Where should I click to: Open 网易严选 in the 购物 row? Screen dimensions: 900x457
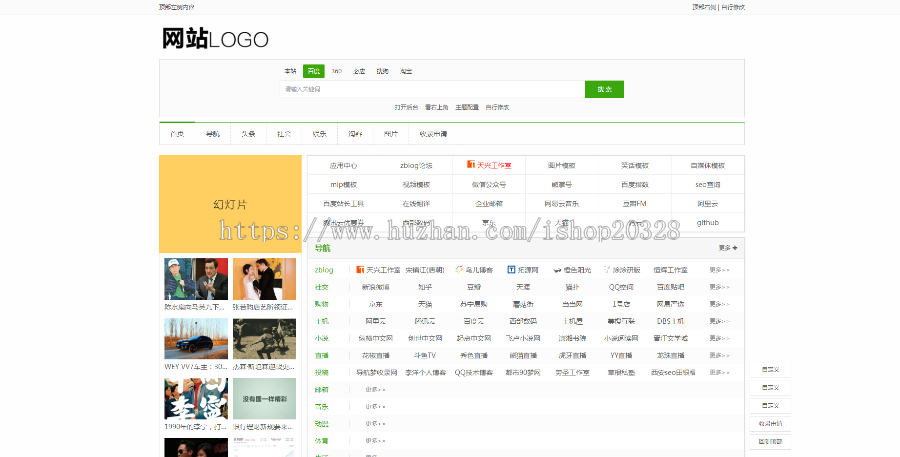tap(670, 304)
